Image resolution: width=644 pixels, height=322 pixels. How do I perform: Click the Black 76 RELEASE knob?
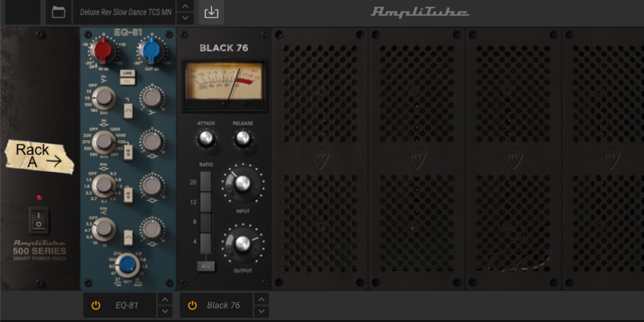[243, 138]
